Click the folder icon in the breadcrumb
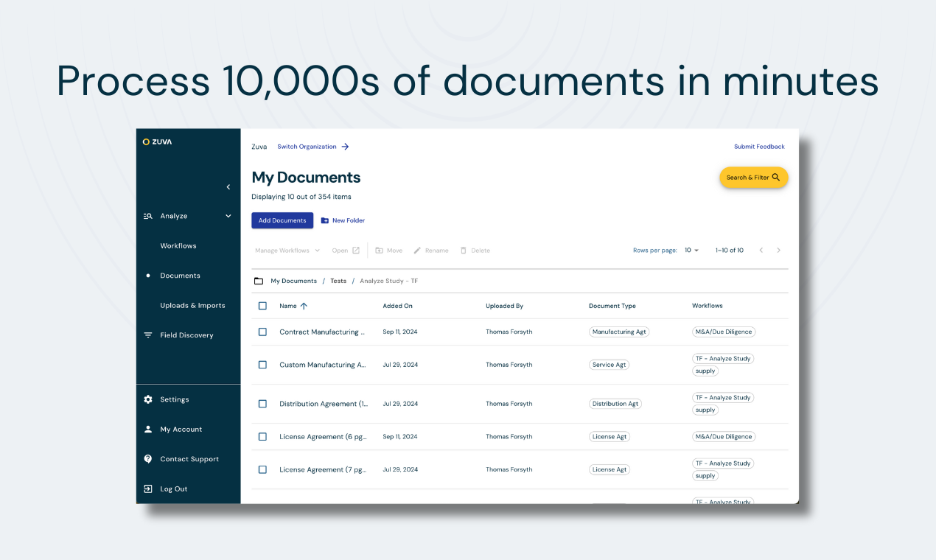936x560 pixels. pos(258,281)
